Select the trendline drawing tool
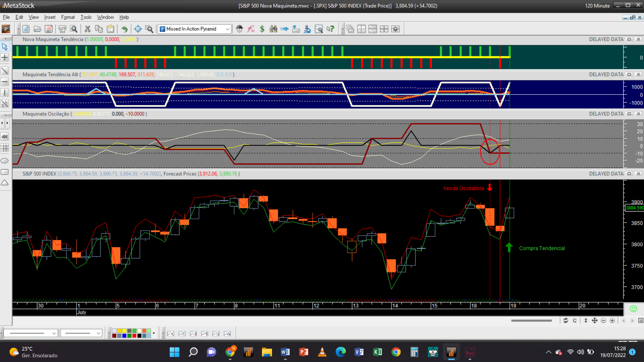The image size is (644, 362). click(5, 71)
